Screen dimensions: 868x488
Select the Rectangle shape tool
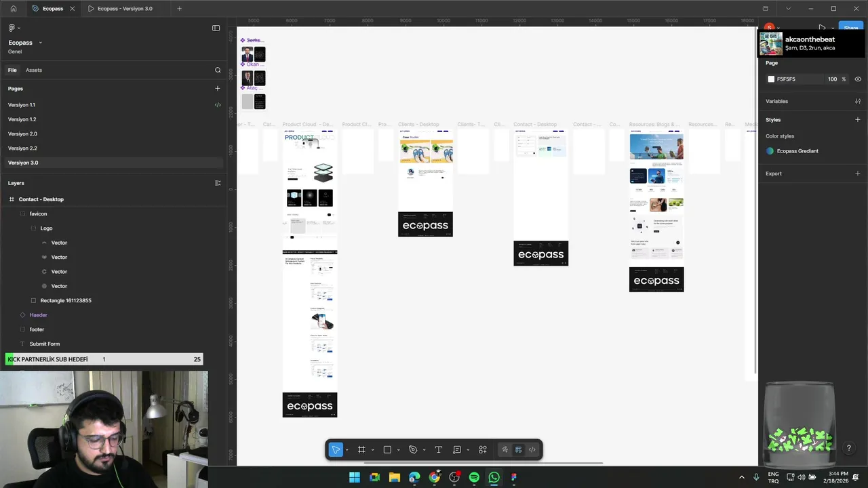click(x=387, y=449)
